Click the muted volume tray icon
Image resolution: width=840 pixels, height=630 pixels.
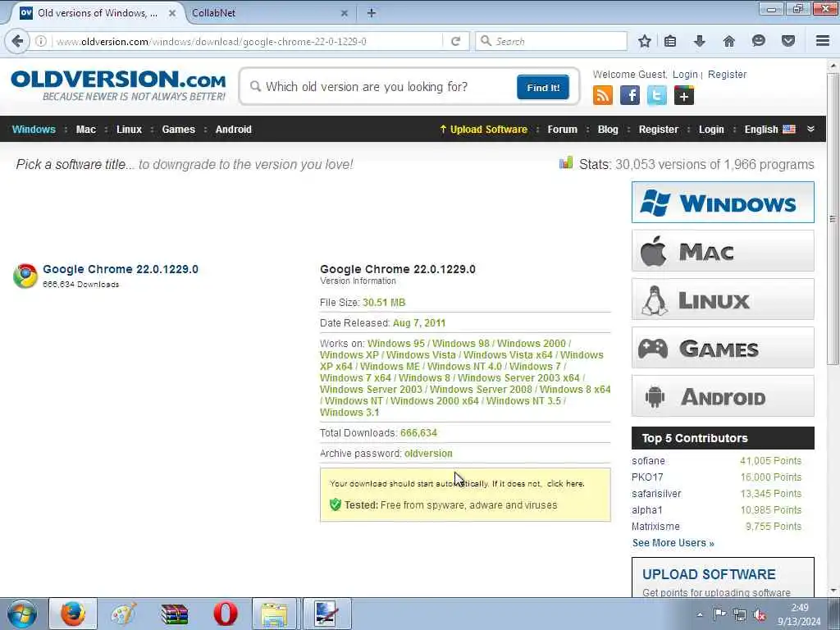pyautogui.click(x=759, y=615)
